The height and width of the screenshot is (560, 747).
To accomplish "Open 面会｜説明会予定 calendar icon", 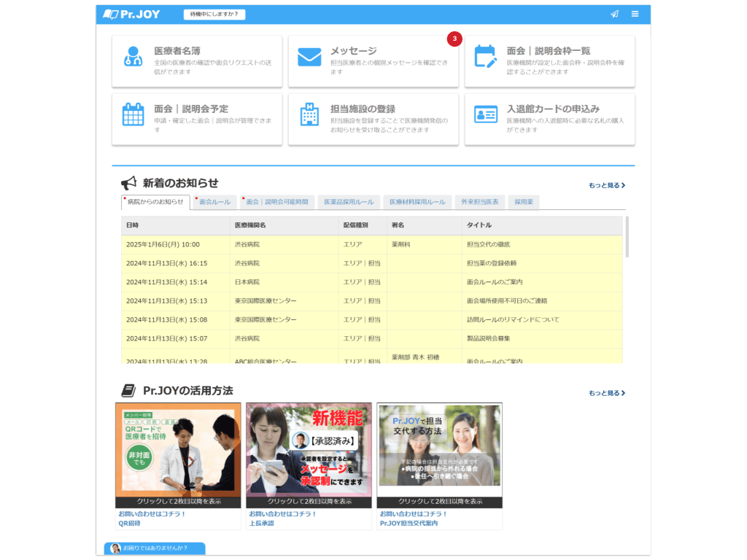I will click(x=133, y=114).
